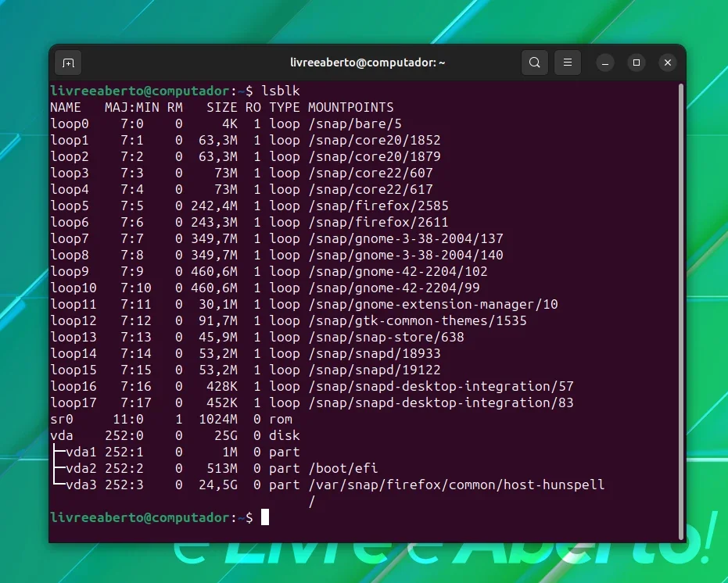This screenshot has height=583, width=728.
Task: Click the vda3 partition name
Action: (81, 485)
